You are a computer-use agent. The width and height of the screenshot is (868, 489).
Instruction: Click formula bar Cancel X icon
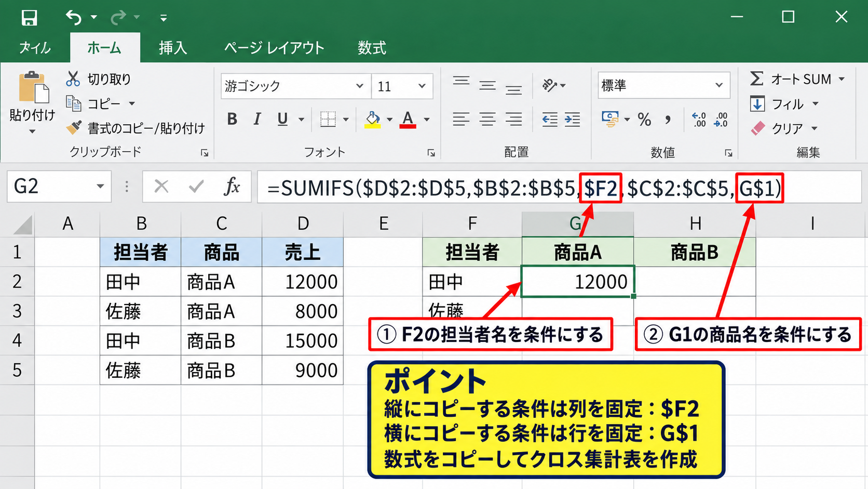161,186
